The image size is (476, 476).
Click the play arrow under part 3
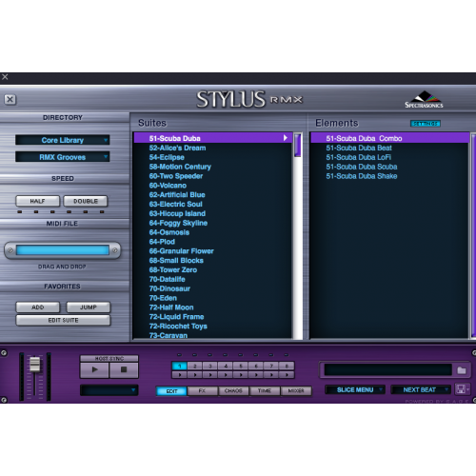click(x=210, y=375)
